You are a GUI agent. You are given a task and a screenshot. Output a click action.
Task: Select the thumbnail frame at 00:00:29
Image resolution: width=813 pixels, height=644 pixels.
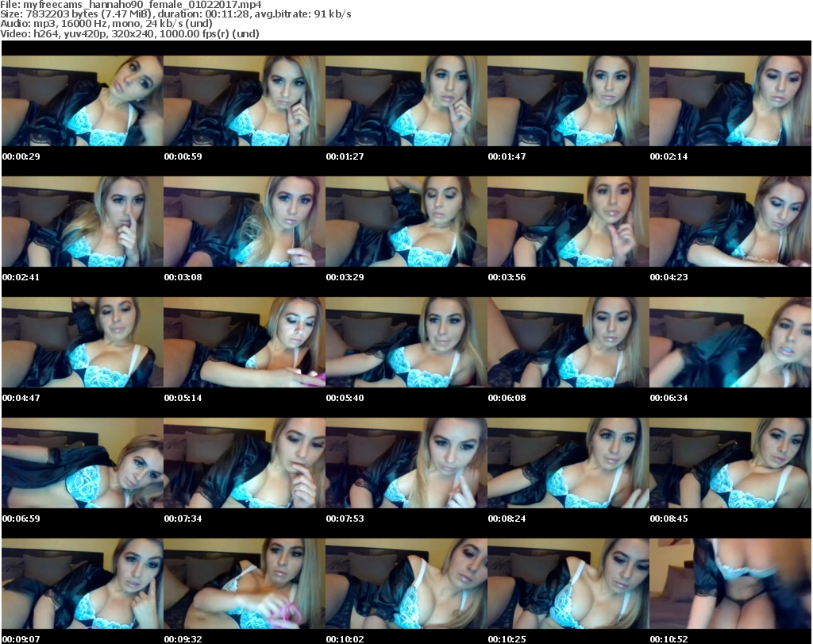pyautogui.click(x=83, y=101)
